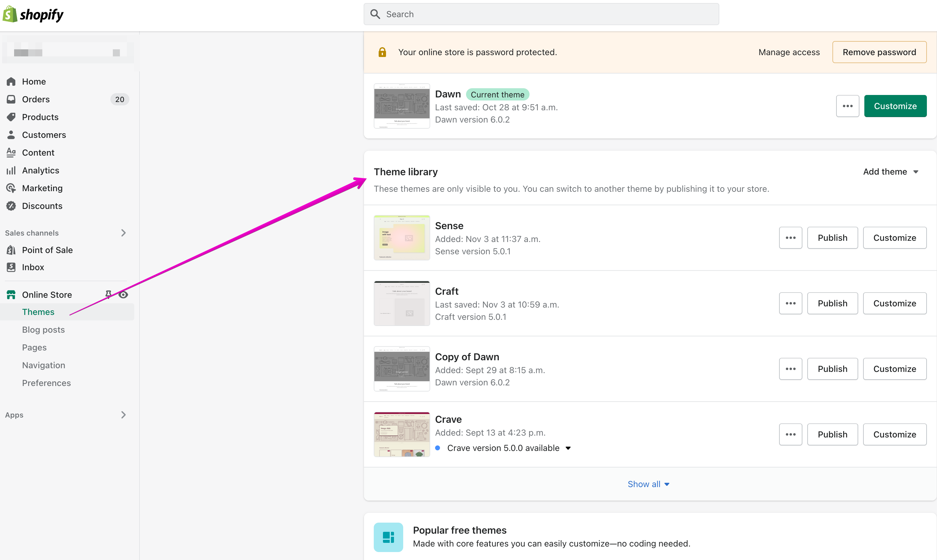Screen dimensions: 937x560
Task: Click the Marketing target icon
Action: pos(11,188)
